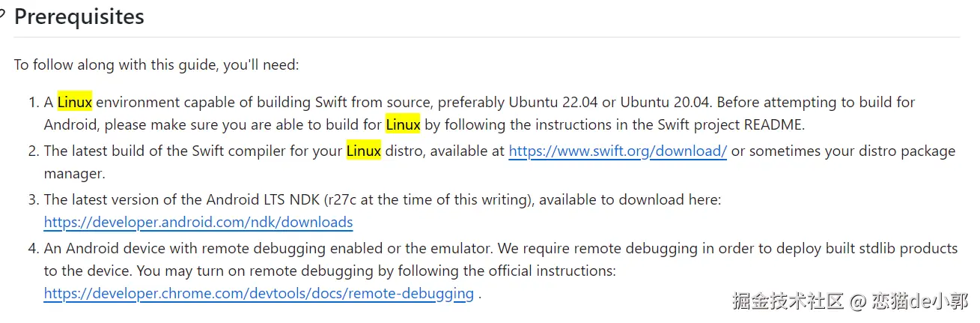
Task: Click the 掘金技术社区 watermark text
Action: coord(788,301)
